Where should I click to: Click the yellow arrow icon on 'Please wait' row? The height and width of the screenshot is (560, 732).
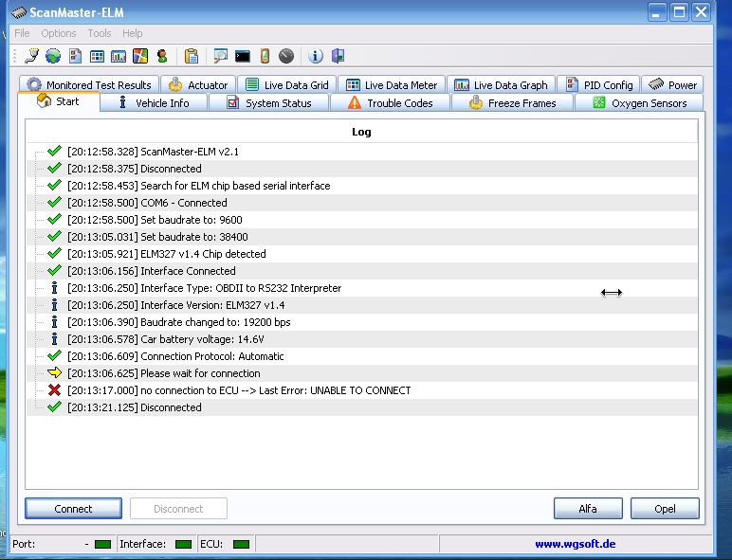pyautogui.click(x=55, y=372)
